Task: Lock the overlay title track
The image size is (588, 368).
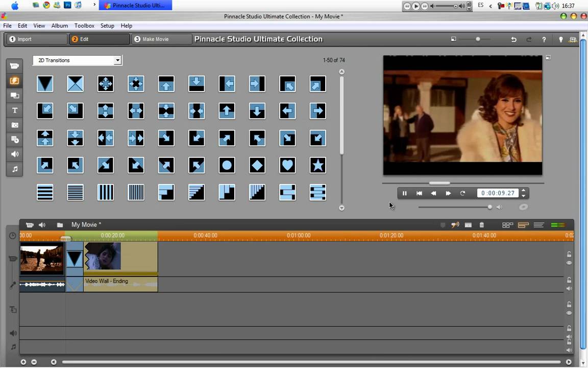Action: tap(569, 304)
